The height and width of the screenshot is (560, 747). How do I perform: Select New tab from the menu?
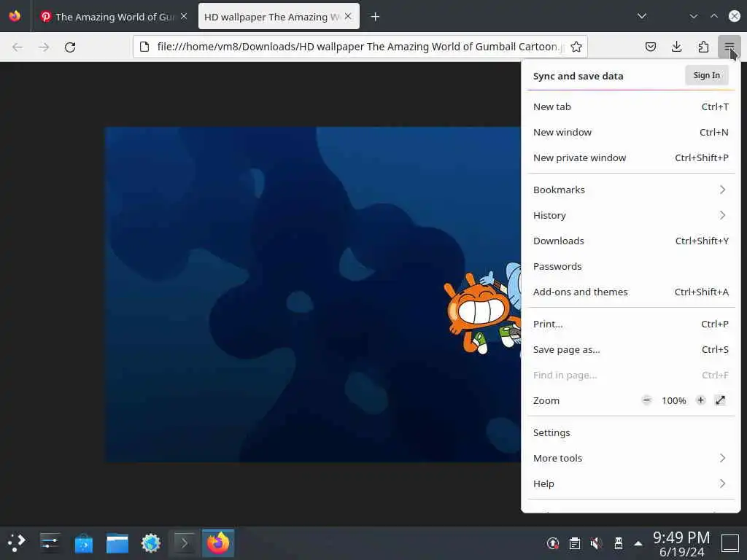tap(631, 106)
